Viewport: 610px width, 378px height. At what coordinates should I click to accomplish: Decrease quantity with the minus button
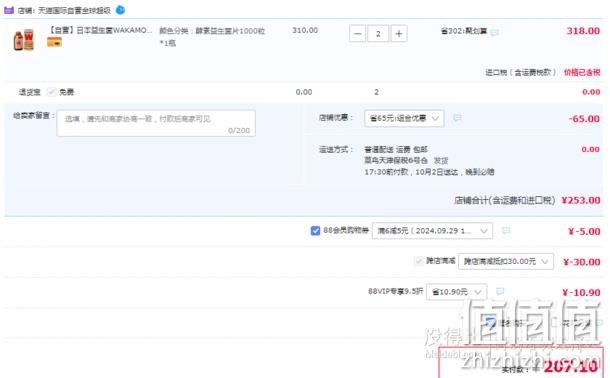coord(358,34)
